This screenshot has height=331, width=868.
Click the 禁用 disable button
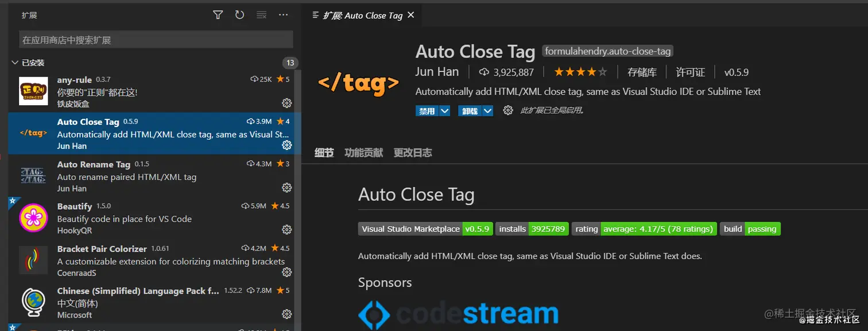427,111
